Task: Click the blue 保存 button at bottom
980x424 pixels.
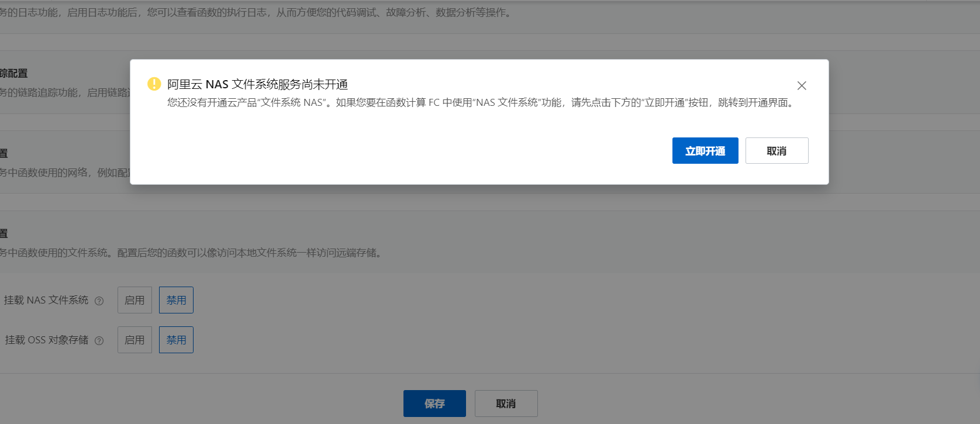Action: 434,404
